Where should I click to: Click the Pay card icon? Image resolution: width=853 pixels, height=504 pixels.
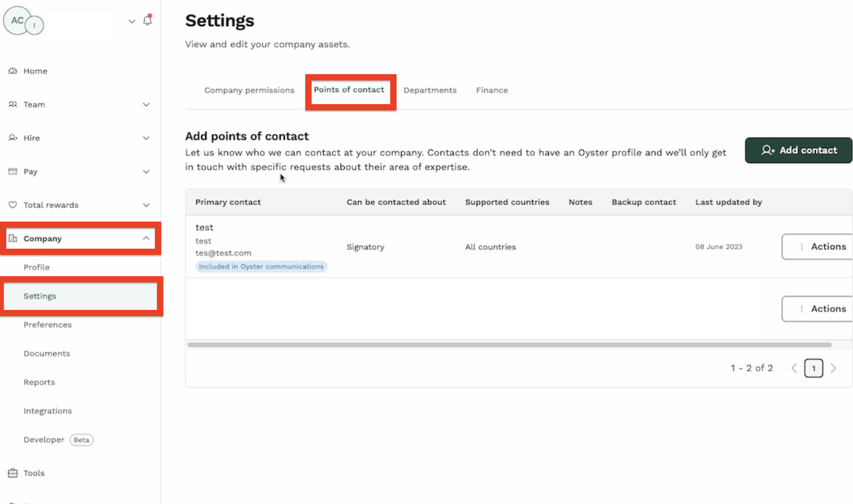point(13,171)
